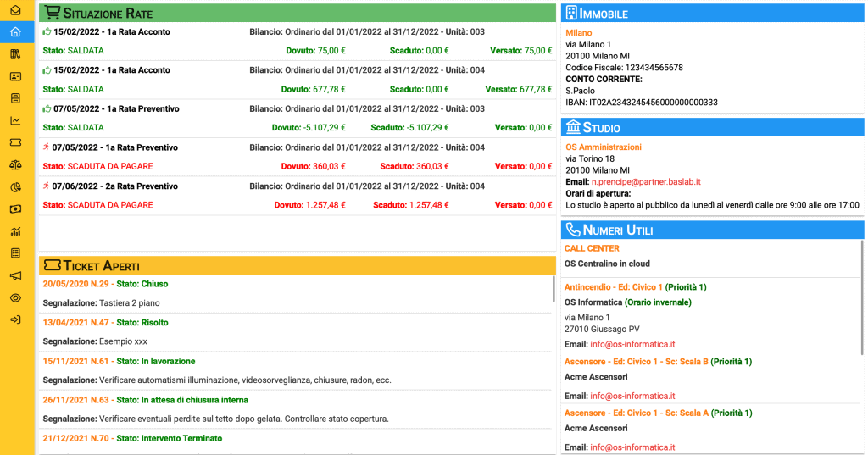Viewport: 868px width, 455px height.
Task: Open the ticket icon in sidebar
Action: point(15,143)
